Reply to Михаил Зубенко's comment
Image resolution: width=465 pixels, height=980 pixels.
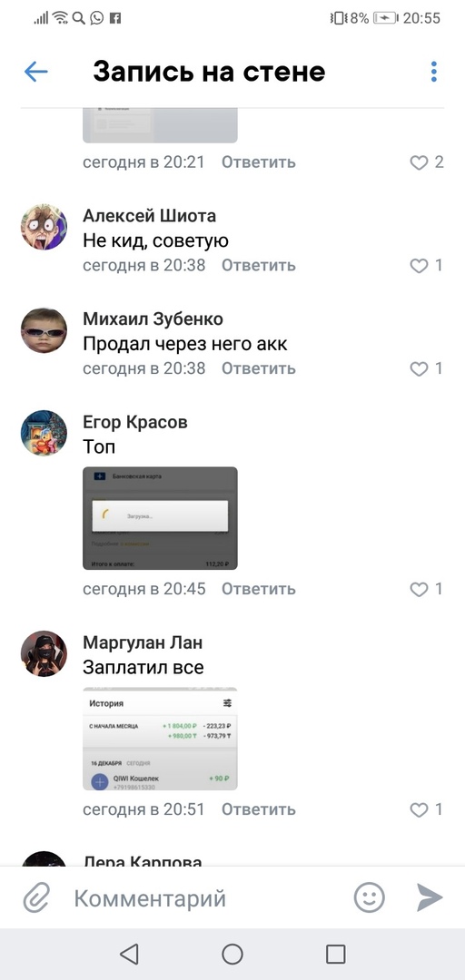pyautogui.click(x=259, y=368)
